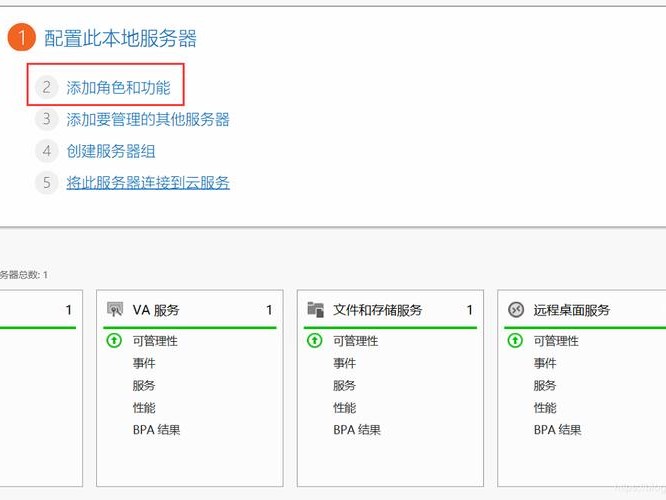The width and height of the screenshot is (666, 500).
Task: Click the VA 服务 tile icon
Action: tap(115, 310)
